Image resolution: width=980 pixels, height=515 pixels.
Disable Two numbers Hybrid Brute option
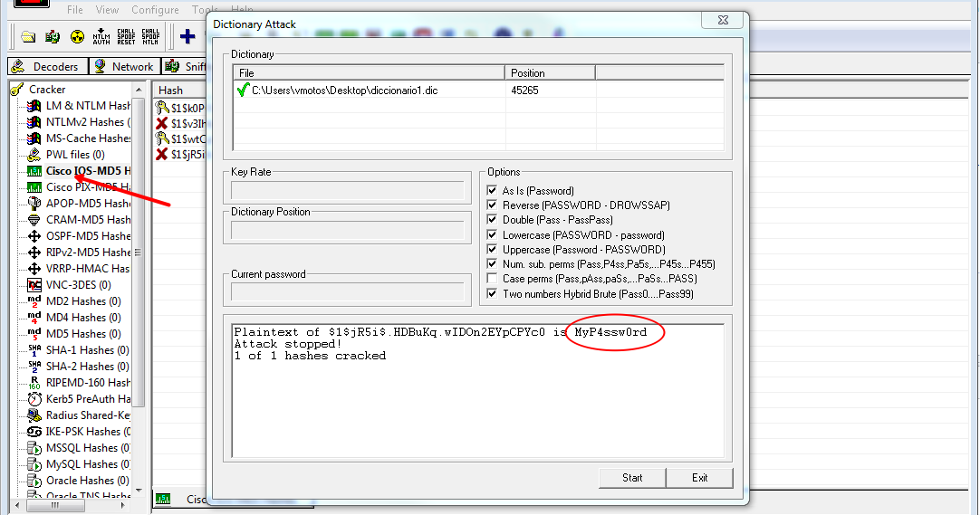pos(494,293)
